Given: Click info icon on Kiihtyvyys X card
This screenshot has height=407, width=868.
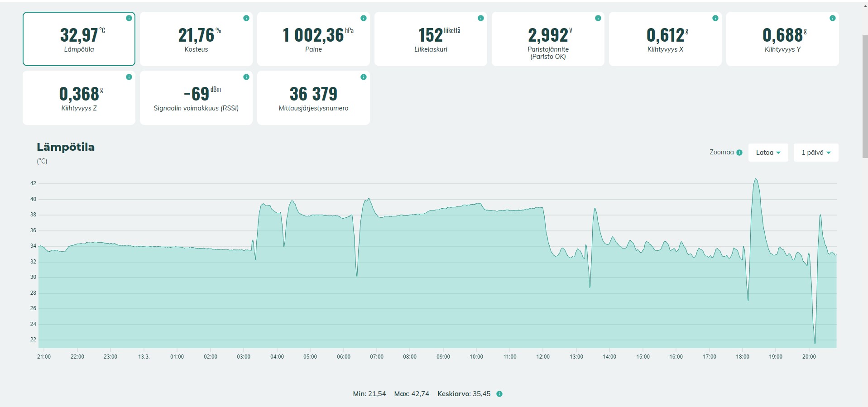Looking at the screenshot, I should (715, 18).
